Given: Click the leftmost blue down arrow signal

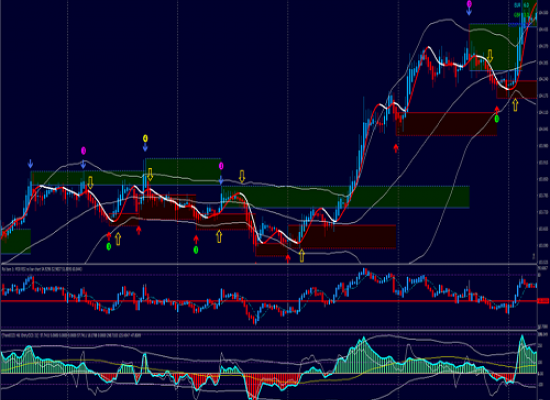Looking at the screenshot, I should pos(30,164).
